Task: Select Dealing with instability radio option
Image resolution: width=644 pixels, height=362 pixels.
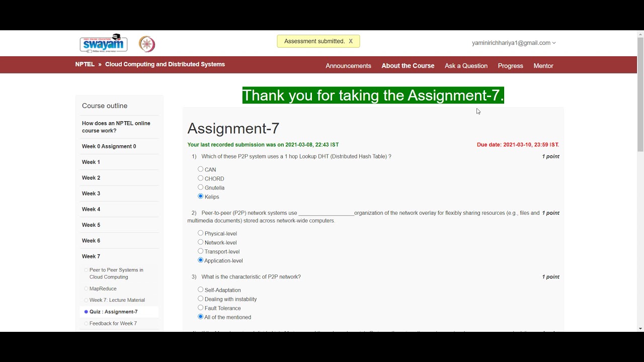Action: (x=200, y=299)
